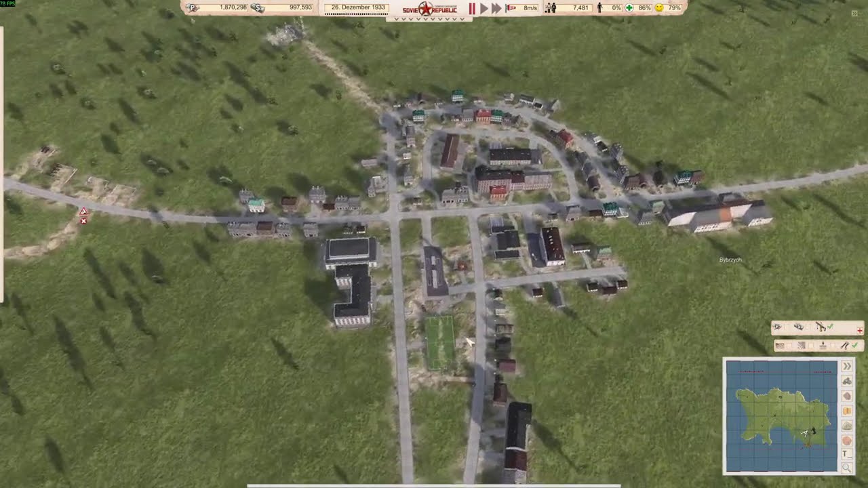This screenshot has height=488, width=868.
Task: Click the dollar money icon in top bar
Action: click(x=258, y=8)
